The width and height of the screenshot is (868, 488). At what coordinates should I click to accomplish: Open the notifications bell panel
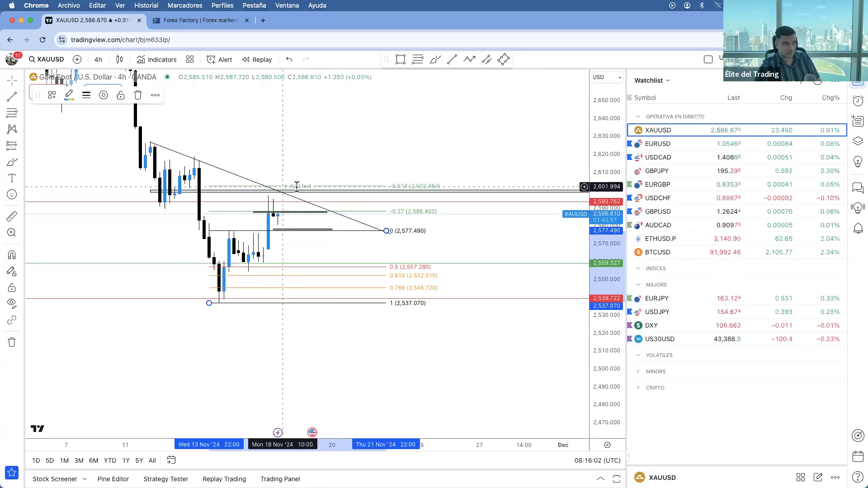(858, 228)
